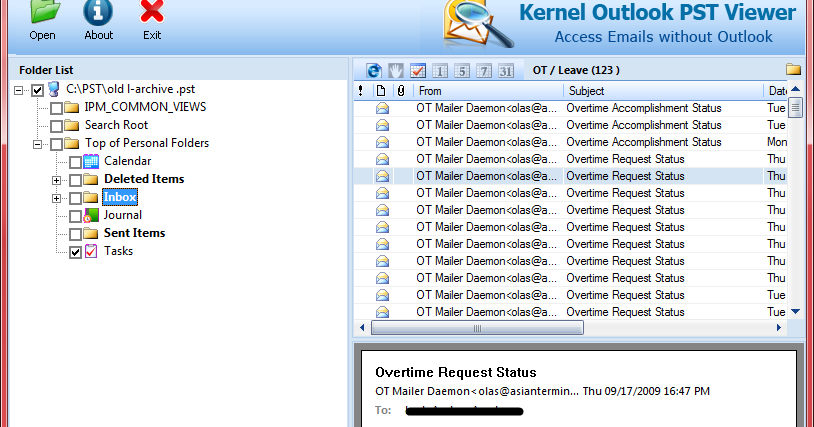This screenshot has width=814, height=427.
Task: Click the Tasks clipboard icon in tree
Action: click(91, 251)
